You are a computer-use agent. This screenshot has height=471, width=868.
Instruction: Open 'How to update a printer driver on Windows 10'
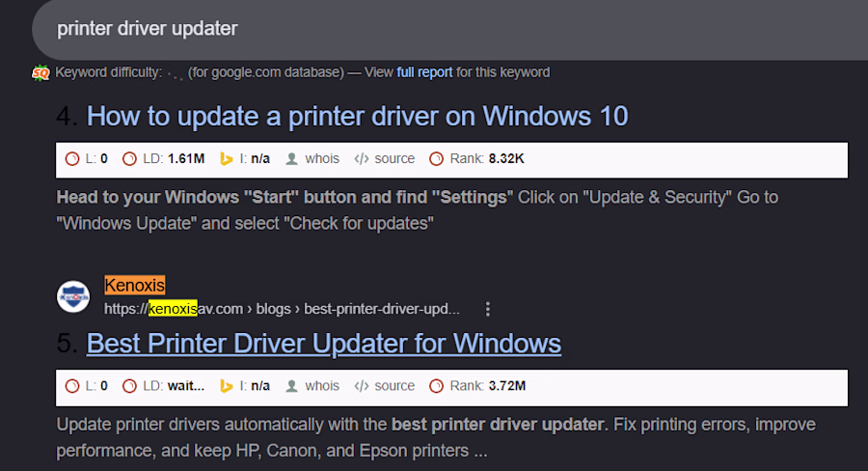point(357,117)
